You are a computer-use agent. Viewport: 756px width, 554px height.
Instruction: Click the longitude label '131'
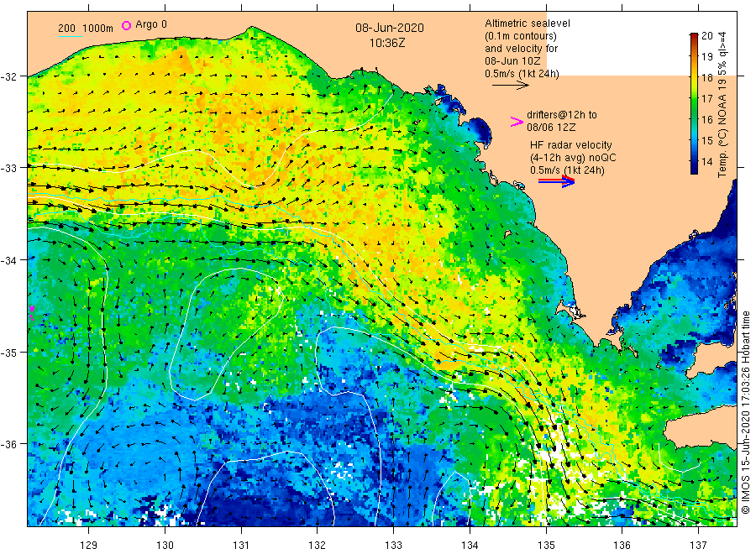pyautogui.click(x=241, y=546)
